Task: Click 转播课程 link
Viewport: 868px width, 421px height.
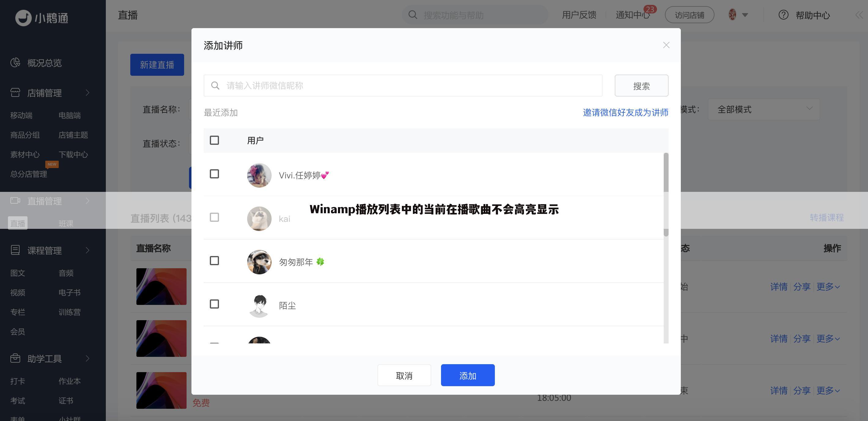Action: click(x=826, y=218)
